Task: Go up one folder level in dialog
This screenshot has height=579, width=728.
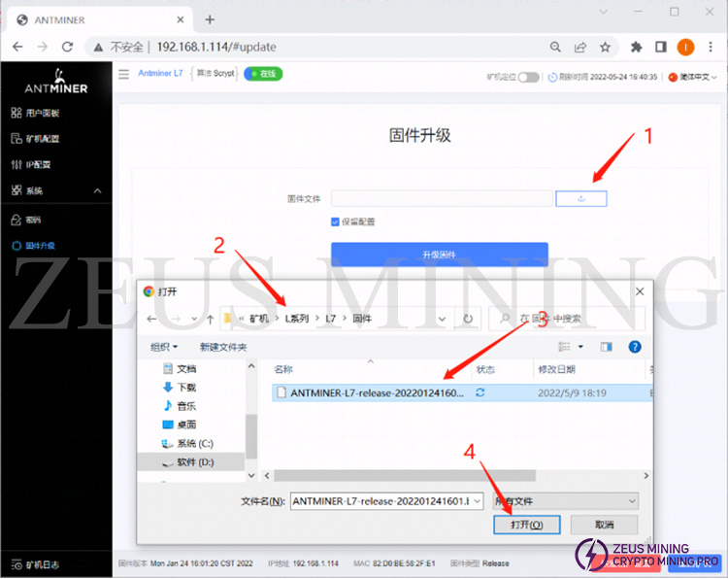Action: click(211, 318)
